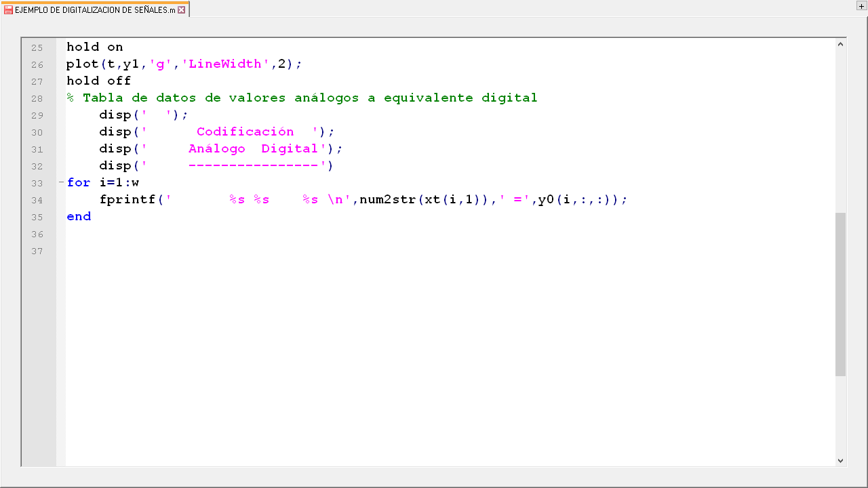Click line number 37 in the gutter
Image resolution: width=868 pixels, height=488 pixels.
coord(37,251)
